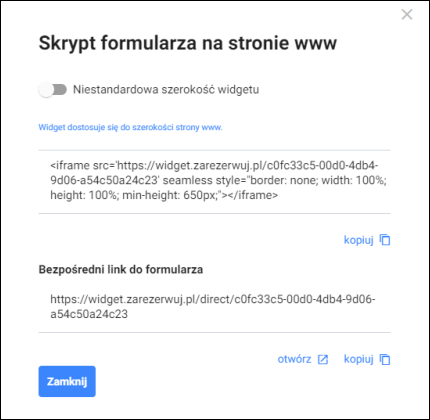Click the grey track of the width toggle

point(60,90)
